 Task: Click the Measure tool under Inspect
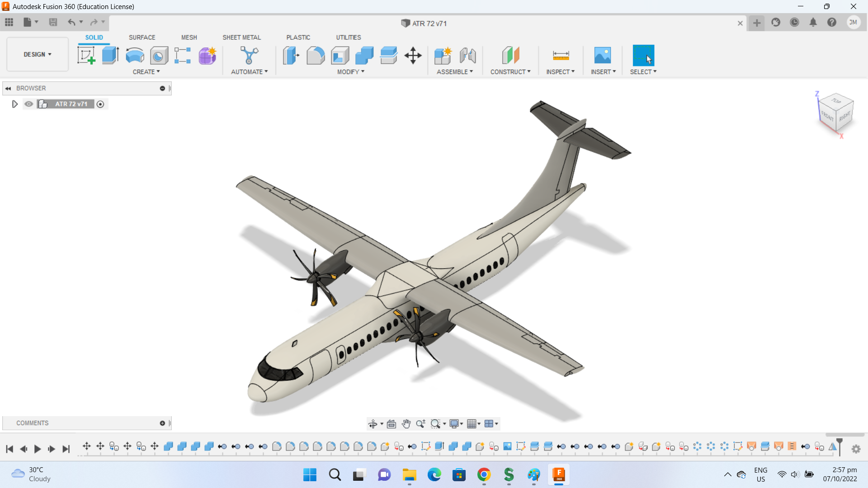[561, 56]
